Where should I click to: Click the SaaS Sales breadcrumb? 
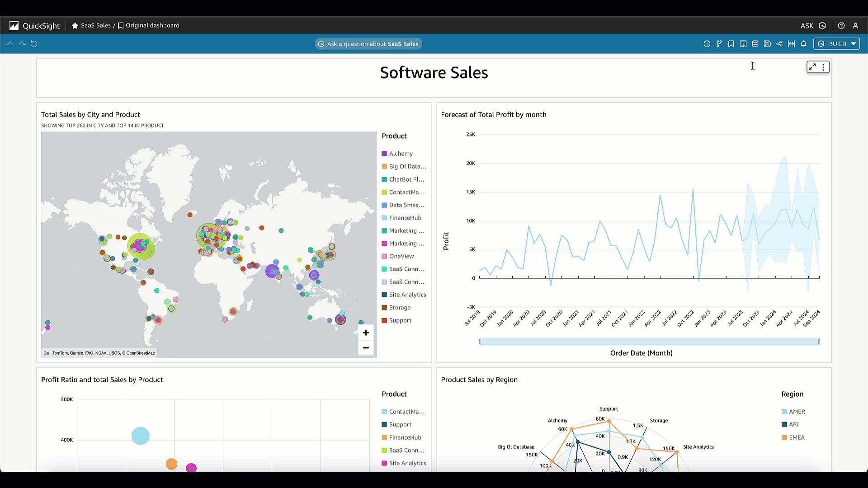click(x=95, y=25)
